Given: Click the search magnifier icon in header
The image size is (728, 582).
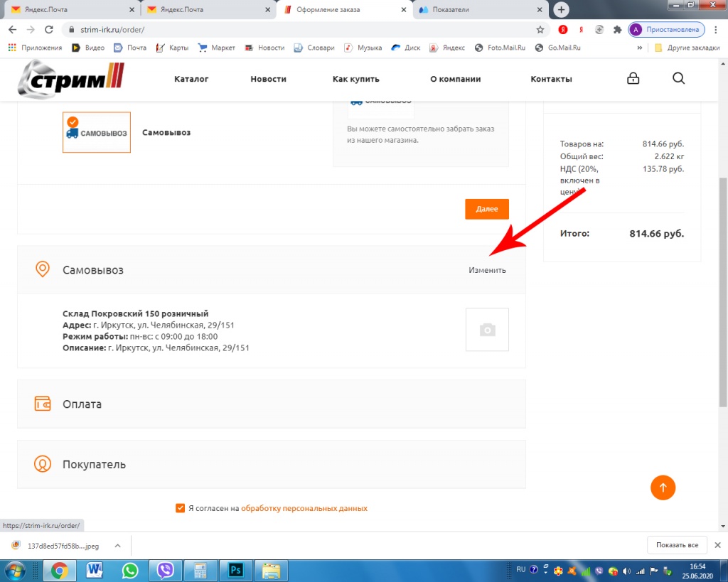Looking at the screenshot, I should pyautogui.click(x=678, y=79).
